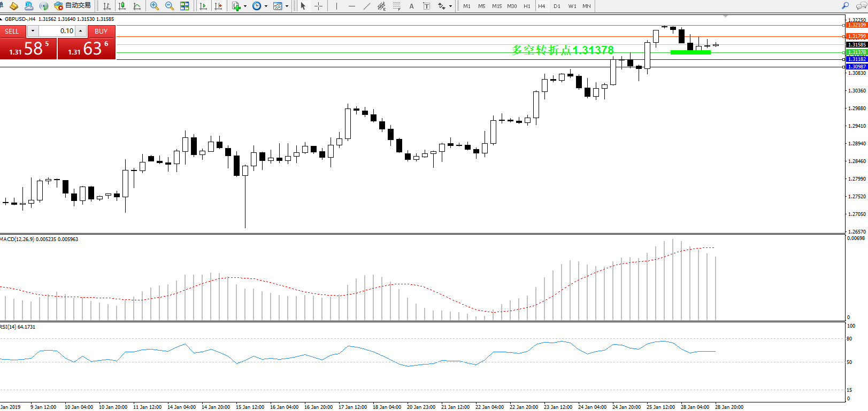Increase lot volume with up arrow
This screenshot has height=411, width=868.
81,31
